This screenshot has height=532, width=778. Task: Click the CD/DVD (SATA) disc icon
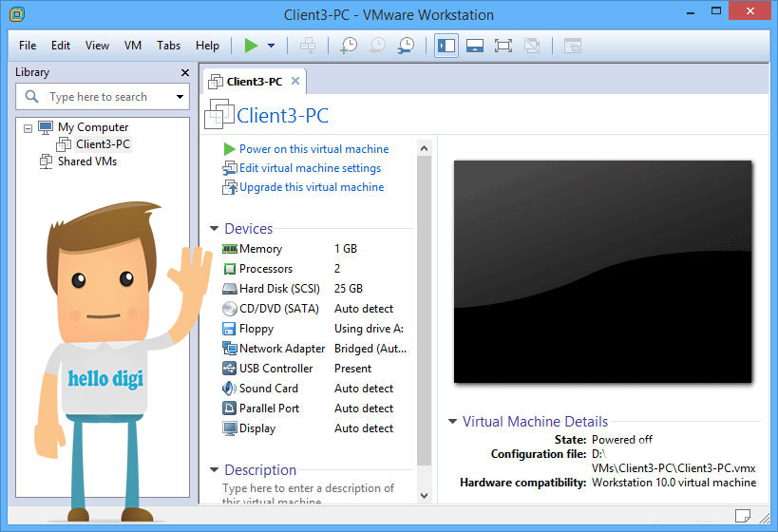(229, 309)
